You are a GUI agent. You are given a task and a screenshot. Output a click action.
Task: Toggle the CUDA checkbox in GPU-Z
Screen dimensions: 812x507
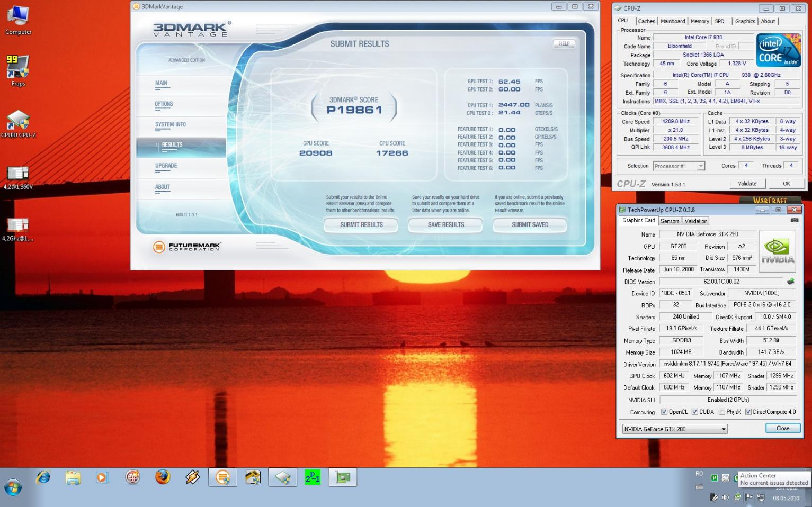point(694,412)
